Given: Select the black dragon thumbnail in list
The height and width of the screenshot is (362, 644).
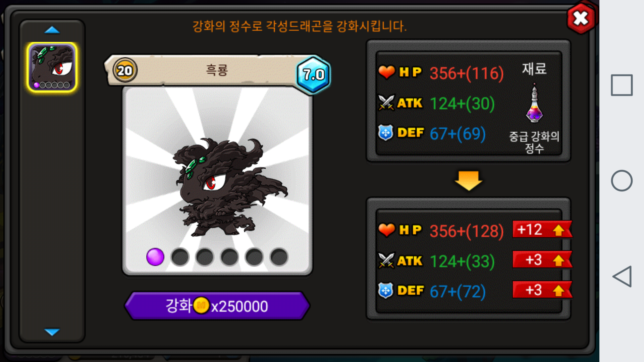Looking at the screenshot, I should (x=52, y=67).
